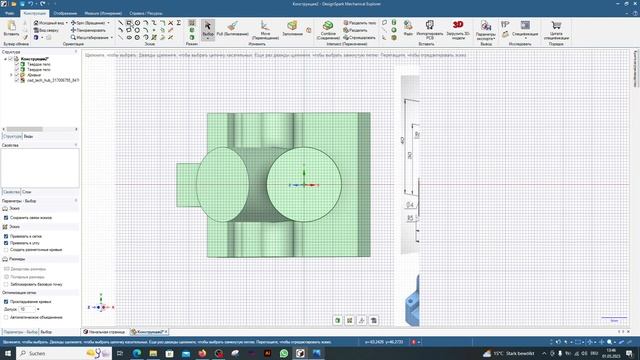Open the shopping cart Цитата спецификации
This screenshot has height=360, width=640.
pyautogui.click(x=556, y=30)
